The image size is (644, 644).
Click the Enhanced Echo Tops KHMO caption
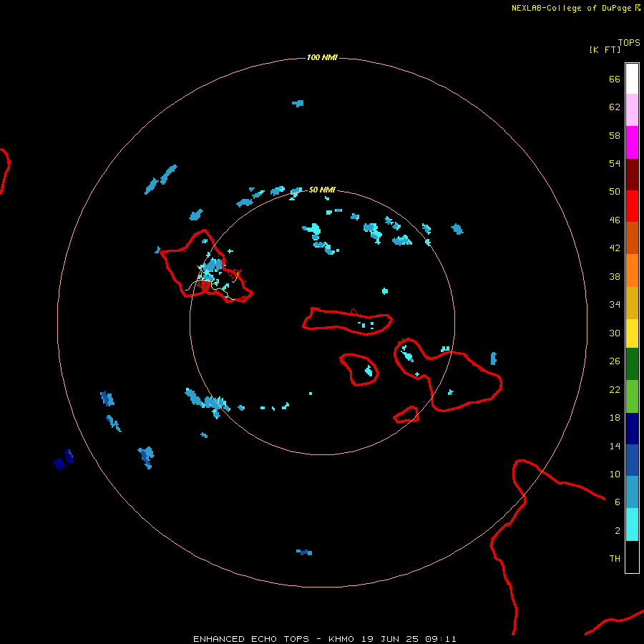(x=325, y=639)
